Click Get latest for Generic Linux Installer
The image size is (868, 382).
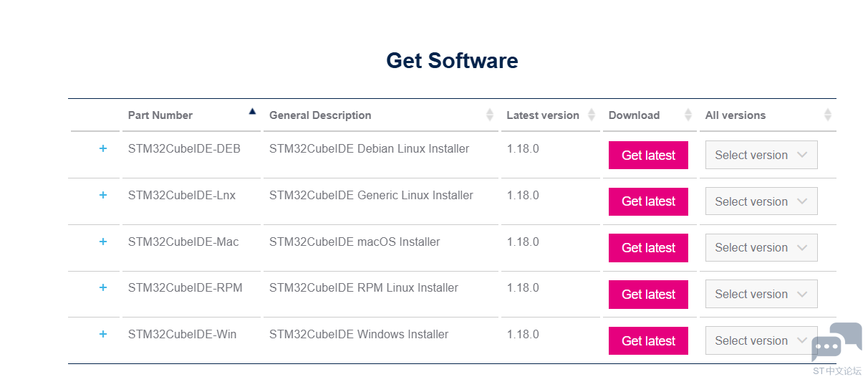click(648, 201)
